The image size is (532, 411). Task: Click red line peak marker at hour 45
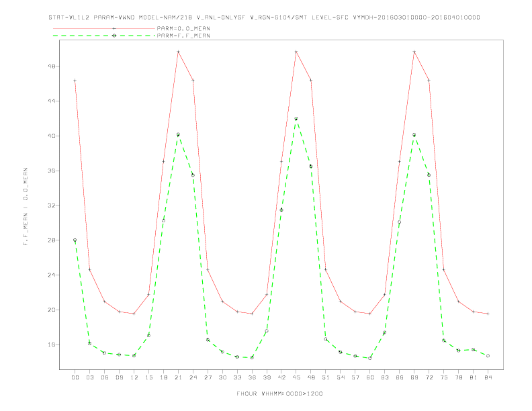pyautogui.click(x=296, y=52)
